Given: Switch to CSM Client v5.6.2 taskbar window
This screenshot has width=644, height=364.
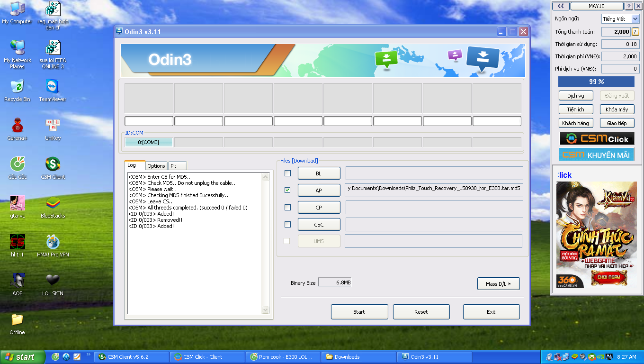Looking at the screenshot, I should (x=132, y=357).
